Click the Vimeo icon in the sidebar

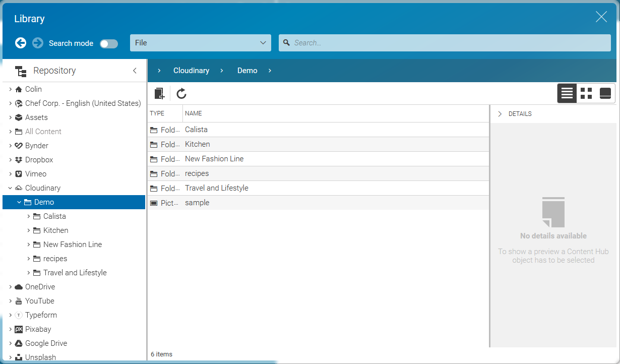pyautogui.click(x=19, y=173)
